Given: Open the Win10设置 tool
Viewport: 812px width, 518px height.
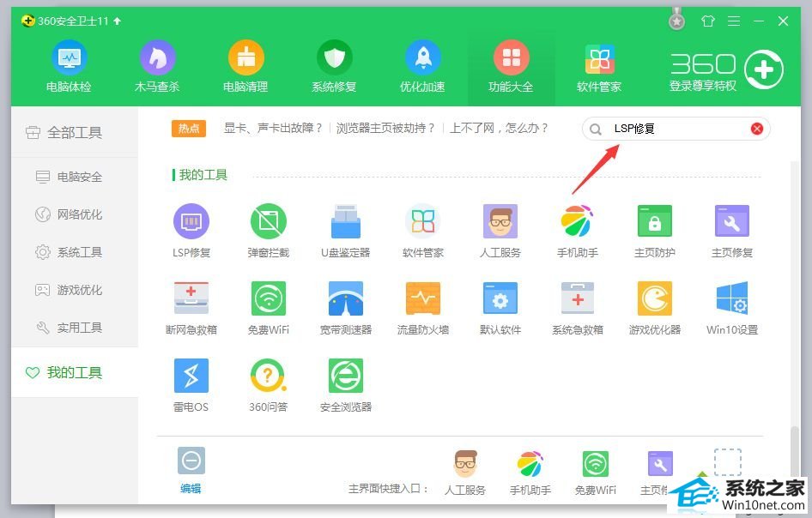Looking at the screenshot, I should pos(731,308).
